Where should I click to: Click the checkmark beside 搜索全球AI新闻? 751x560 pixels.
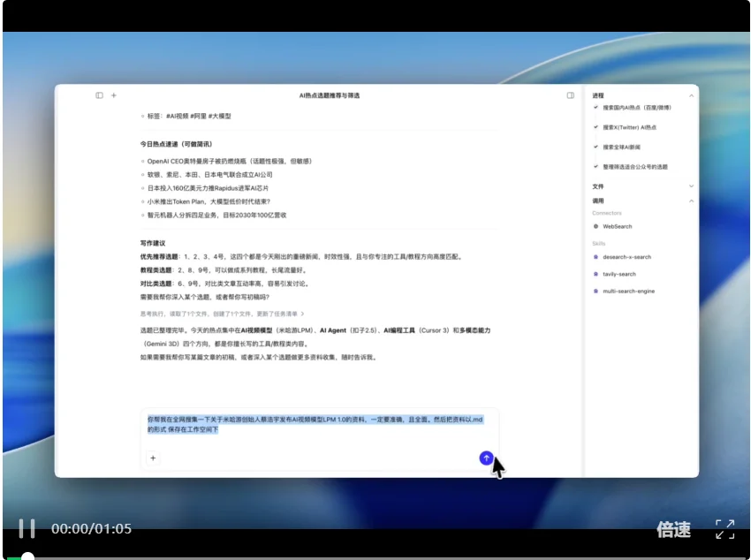594,148
